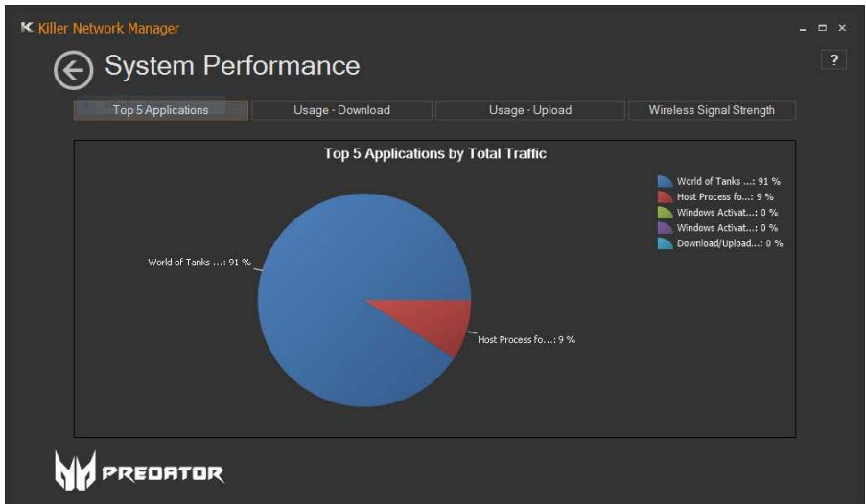Click the red Host Process legend swatch

665,196
